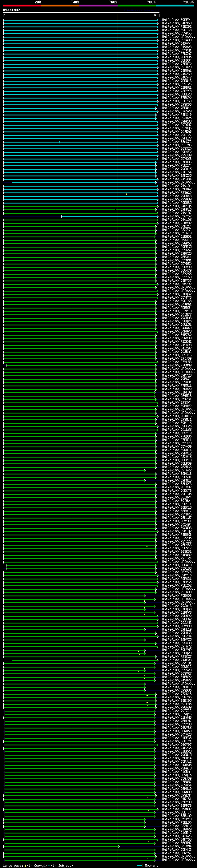Select label UniRef100_B7ECP0
This screenshot has width=197, height=868.
(x=177, y=98)
